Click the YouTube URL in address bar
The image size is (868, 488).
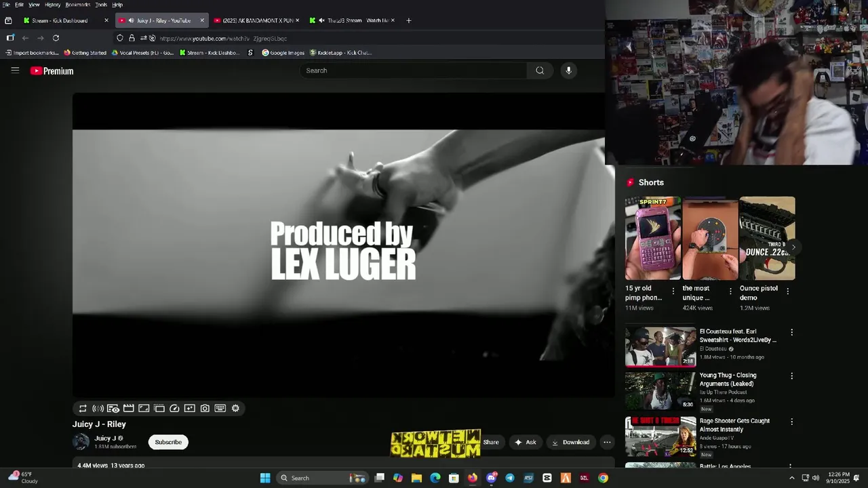click(x=223, y=39)
